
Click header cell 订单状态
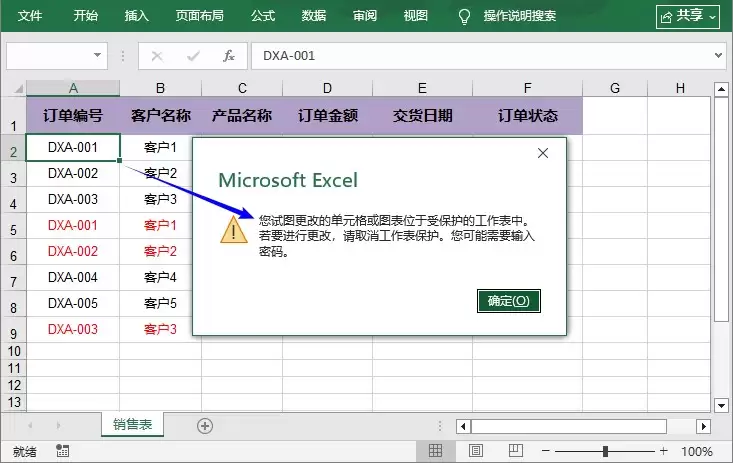coord(527,116)
